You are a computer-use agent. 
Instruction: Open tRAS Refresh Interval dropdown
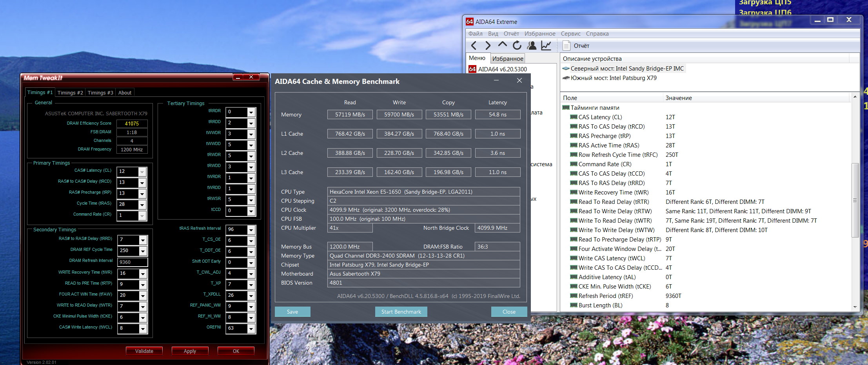click(251, 230)
